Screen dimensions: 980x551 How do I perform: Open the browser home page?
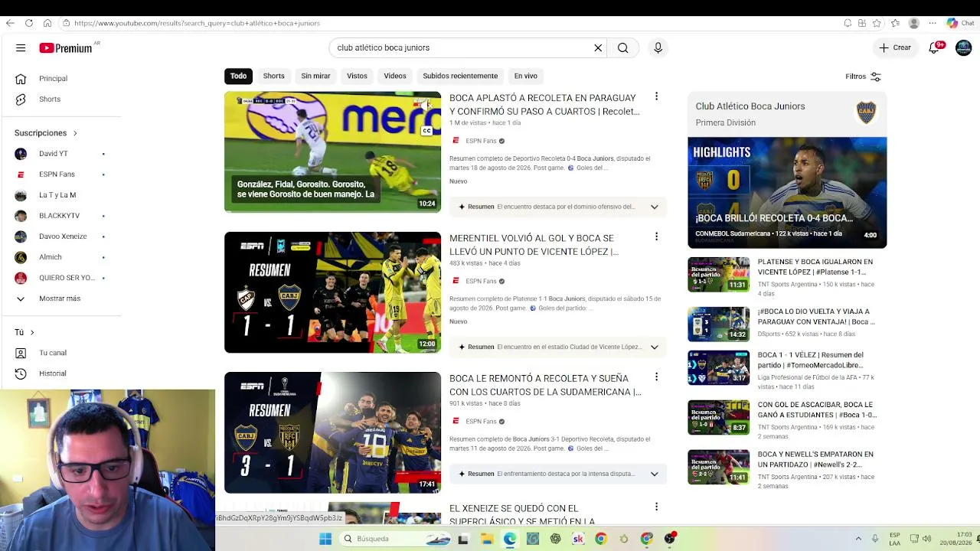point(47,23)
